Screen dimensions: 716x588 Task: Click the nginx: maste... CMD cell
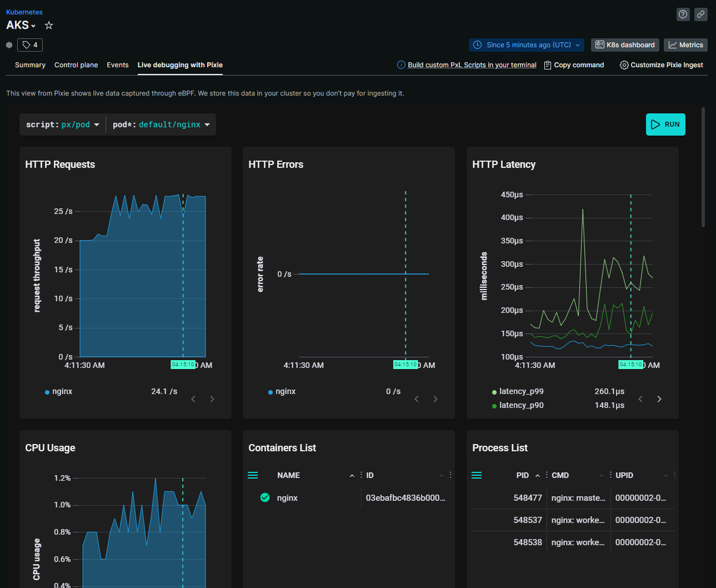[578, 498]
